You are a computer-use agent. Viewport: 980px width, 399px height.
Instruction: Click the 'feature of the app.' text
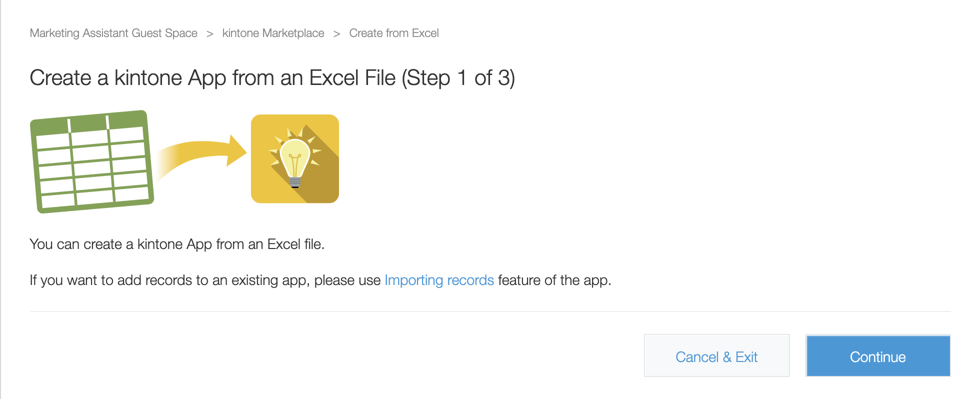point(554,280)
